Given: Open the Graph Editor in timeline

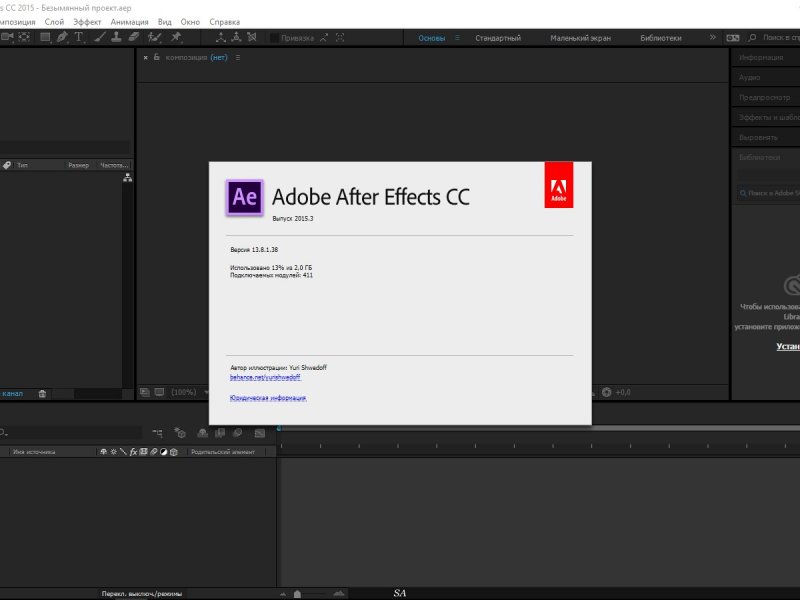Looking at the screenshot, I should point(260,433).
